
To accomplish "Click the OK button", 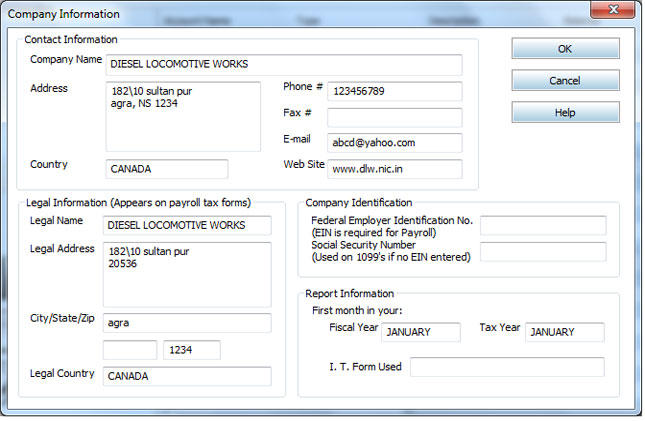I will click(565, 49).
